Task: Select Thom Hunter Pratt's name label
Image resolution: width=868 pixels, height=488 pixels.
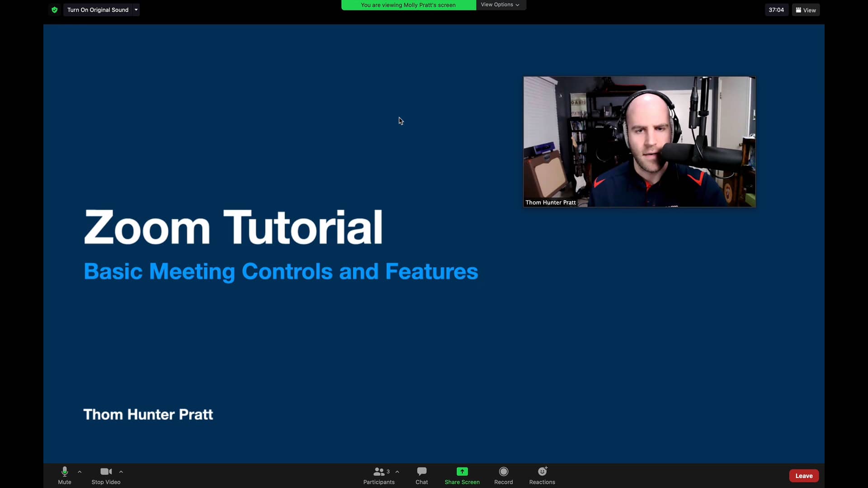Action: click(x=551, y=202)
